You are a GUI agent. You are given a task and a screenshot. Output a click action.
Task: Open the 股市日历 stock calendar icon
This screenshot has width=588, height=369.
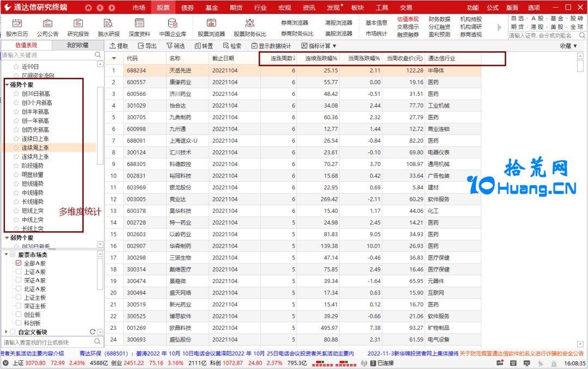coord(17,27)
